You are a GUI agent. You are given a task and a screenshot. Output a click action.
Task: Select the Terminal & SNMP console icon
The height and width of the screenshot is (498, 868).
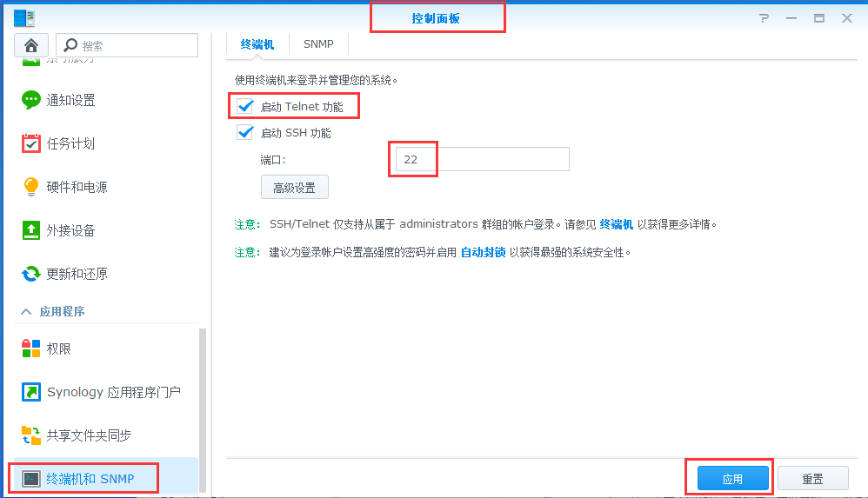tap(31, 479)
